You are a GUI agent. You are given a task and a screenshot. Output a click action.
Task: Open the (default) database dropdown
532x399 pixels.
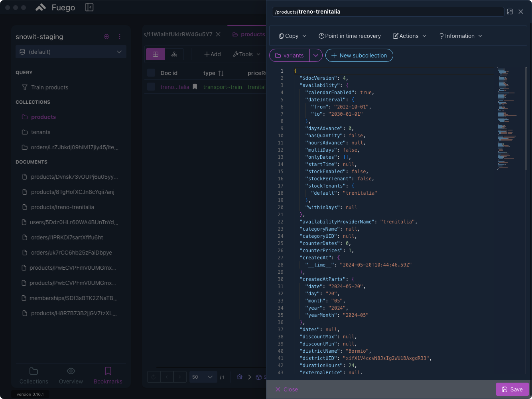71,52
